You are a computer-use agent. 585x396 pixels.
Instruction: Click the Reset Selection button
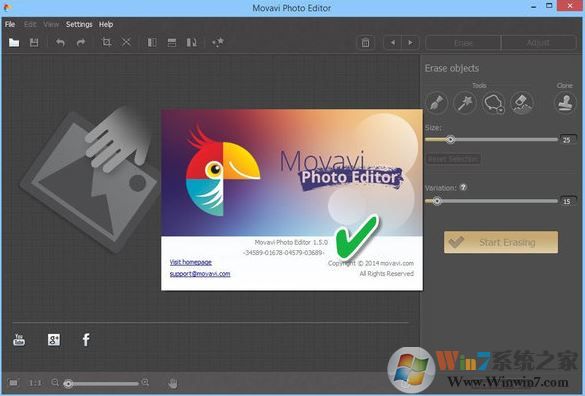[453, 159]
